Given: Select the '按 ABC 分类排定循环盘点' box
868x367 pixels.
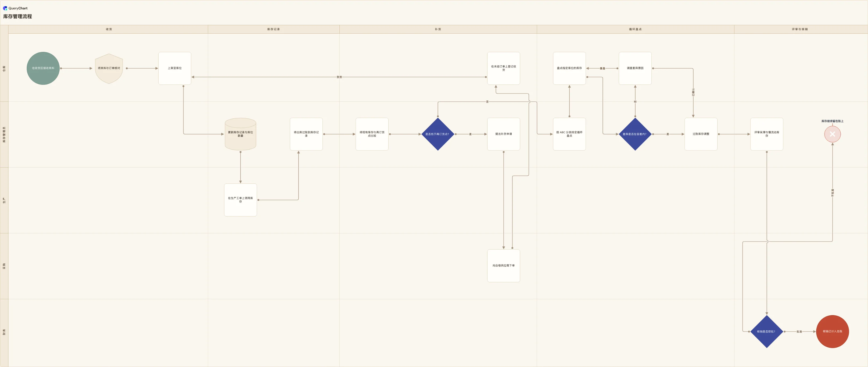Looking at the screenshot, I should (x=569, y=134).
